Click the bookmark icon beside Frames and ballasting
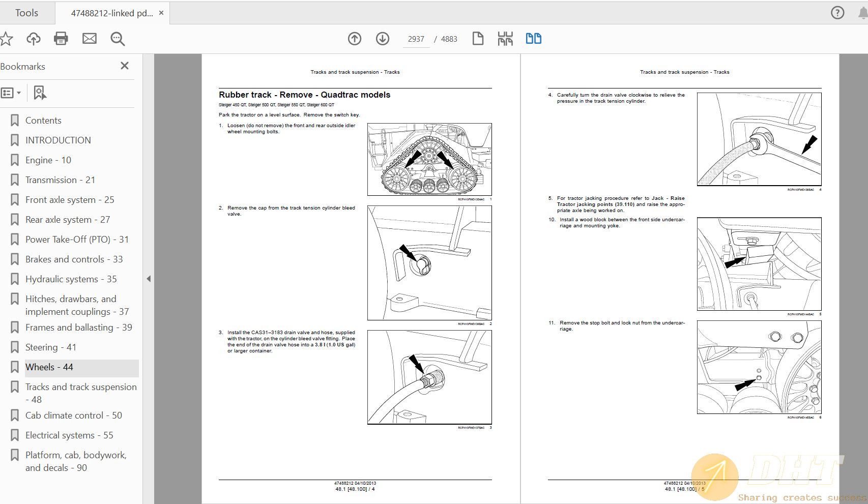The image size is (868, 504). click(x=15, y=328)
